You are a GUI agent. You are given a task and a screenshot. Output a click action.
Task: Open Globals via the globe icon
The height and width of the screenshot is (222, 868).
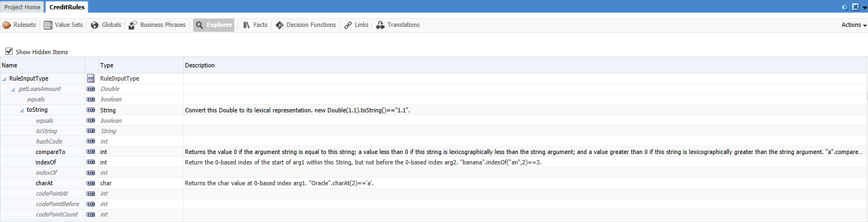(x=95, y=25)
